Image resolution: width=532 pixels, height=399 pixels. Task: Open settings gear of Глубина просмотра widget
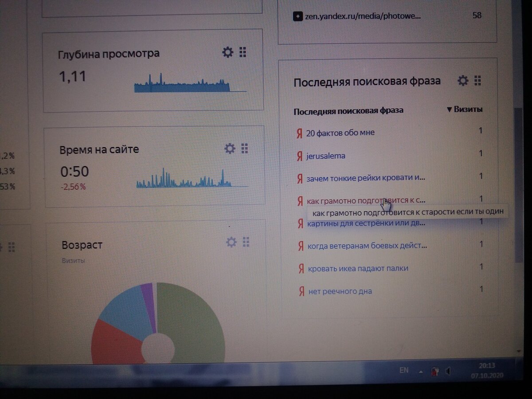pyautogui.click(x=227, y=52)
